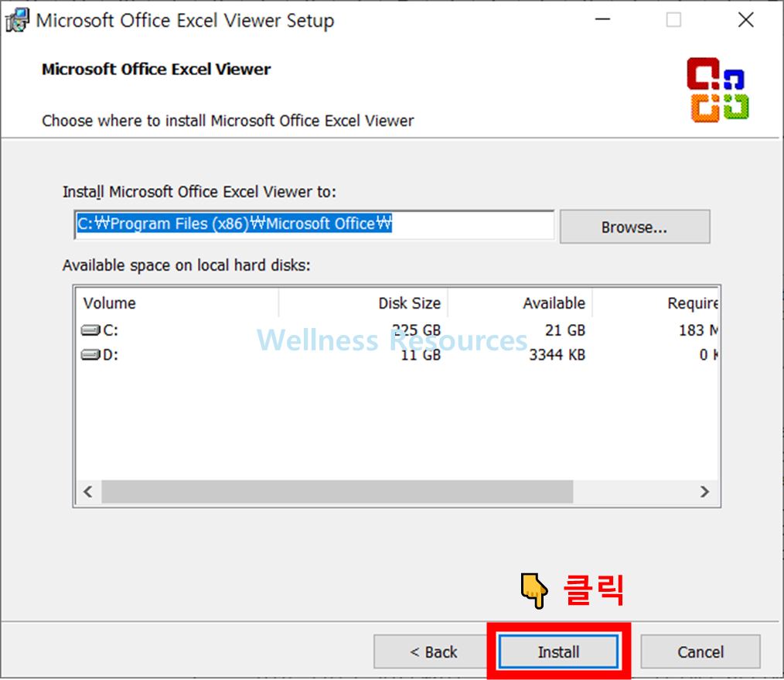Select the D: drive icon
The height and width of the screenshot is (680, 784).
pyautogui.click(x=90, y=354)
